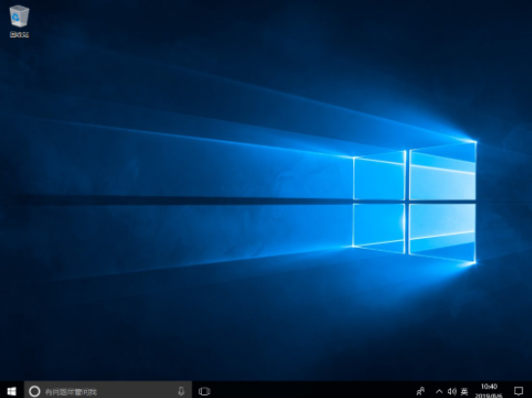
Task: Click the Show Desktop strip at taskbar end
Action: [x=530, y=391]
